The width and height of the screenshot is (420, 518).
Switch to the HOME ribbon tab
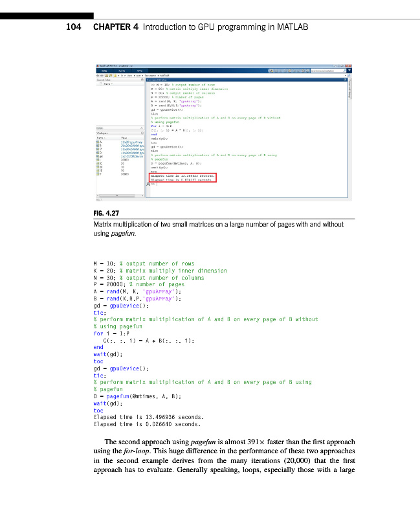click(104, 71)
